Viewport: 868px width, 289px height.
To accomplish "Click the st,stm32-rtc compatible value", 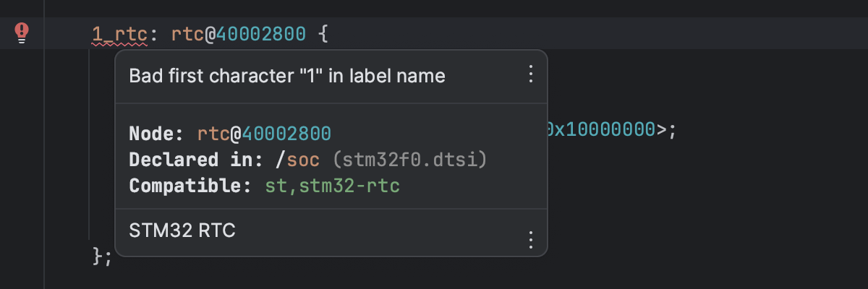I will point(332,186).
